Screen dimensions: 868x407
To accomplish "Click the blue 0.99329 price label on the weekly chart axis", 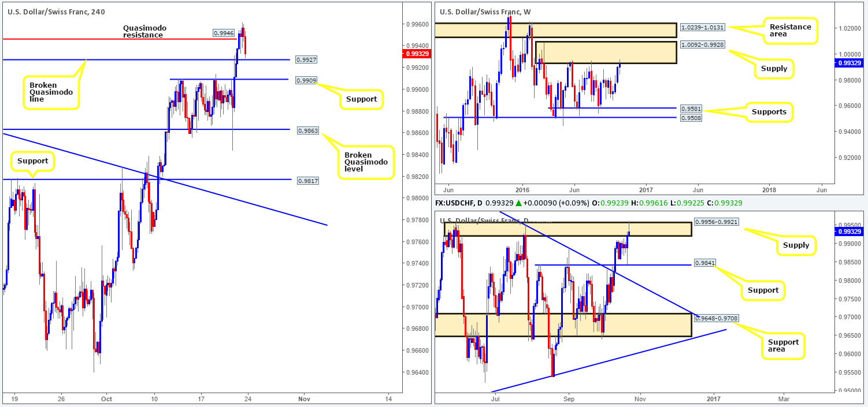I will click(x=850, y=63).
